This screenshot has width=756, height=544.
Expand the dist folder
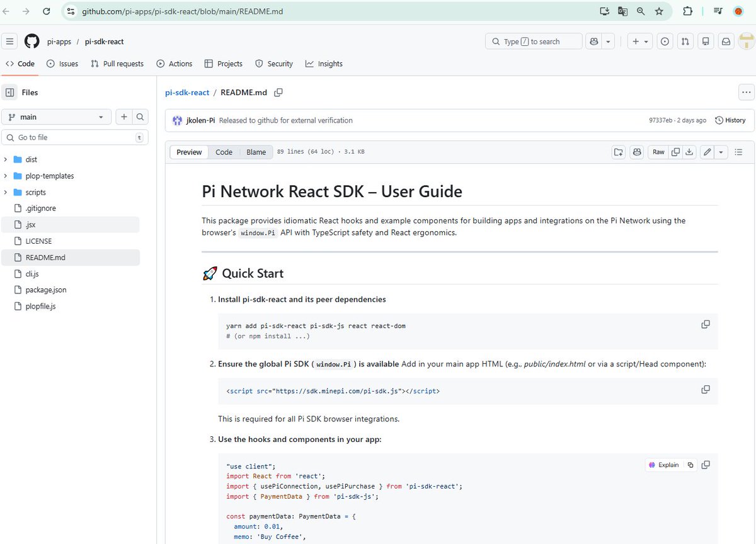click(6, 160)
